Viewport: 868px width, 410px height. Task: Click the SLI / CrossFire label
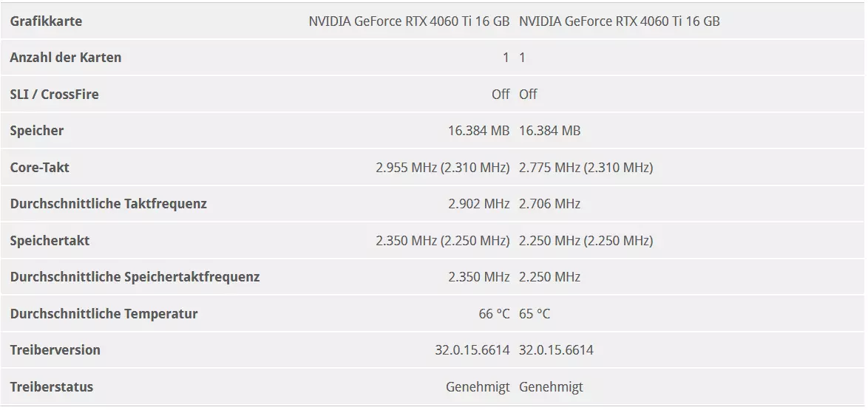coord(54,94)
